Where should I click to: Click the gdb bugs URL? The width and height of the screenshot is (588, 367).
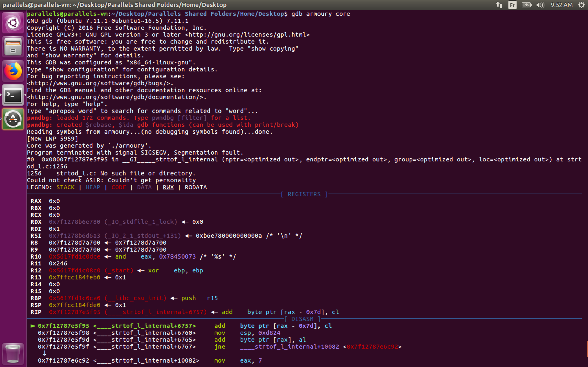point(100,83)
